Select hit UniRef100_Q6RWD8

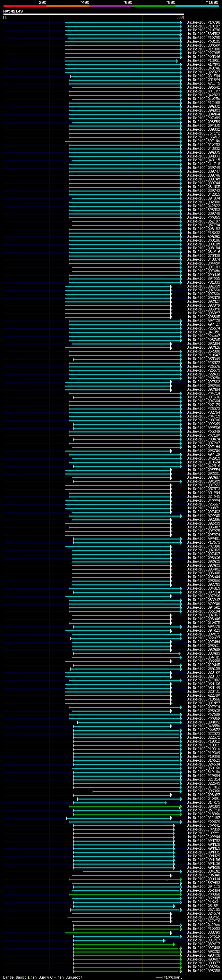click(x=203, y=351)
